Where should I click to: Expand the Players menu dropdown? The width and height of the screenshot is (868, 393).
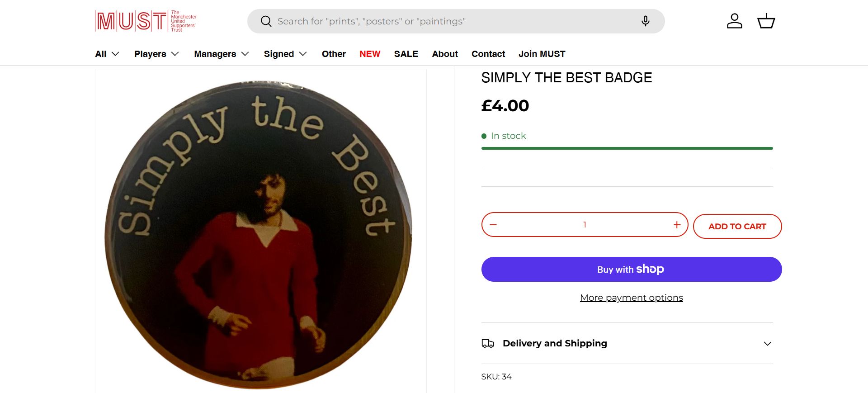click(156, 54)
